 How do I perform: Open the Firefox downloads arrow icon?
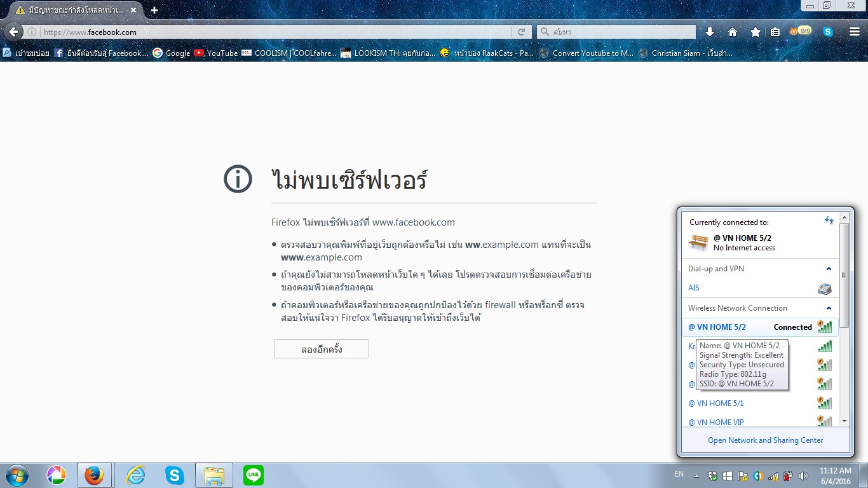710,32
